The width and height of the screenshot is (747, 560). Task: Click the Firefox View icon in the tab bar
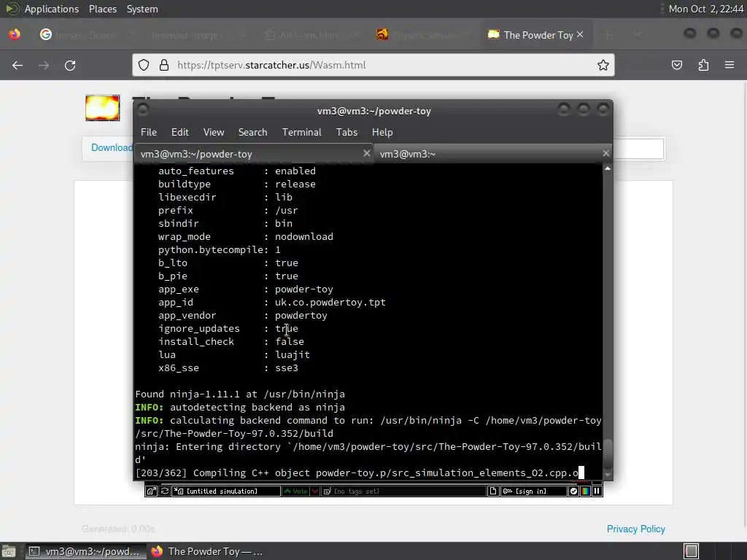[x=15, y=34]
